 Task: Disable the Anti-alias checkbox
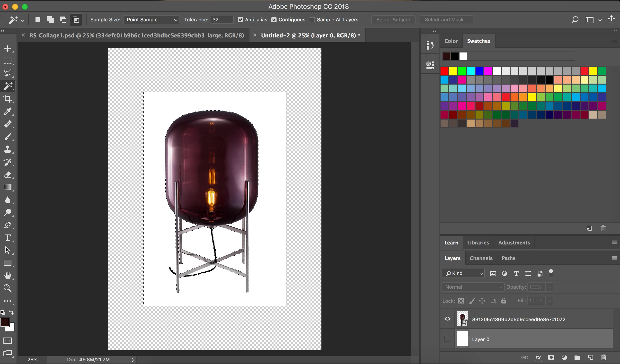coord(240,20)
